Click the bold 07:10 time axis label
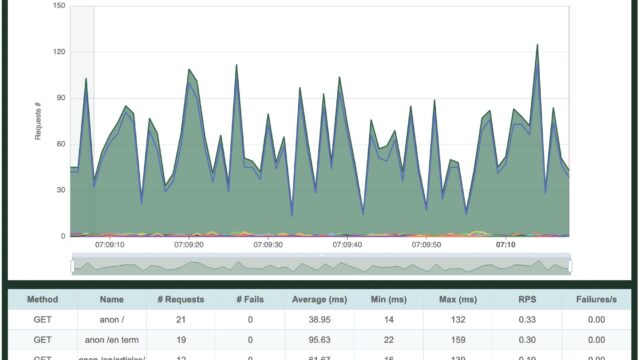The image size is (640, 360). coord(506,245)
